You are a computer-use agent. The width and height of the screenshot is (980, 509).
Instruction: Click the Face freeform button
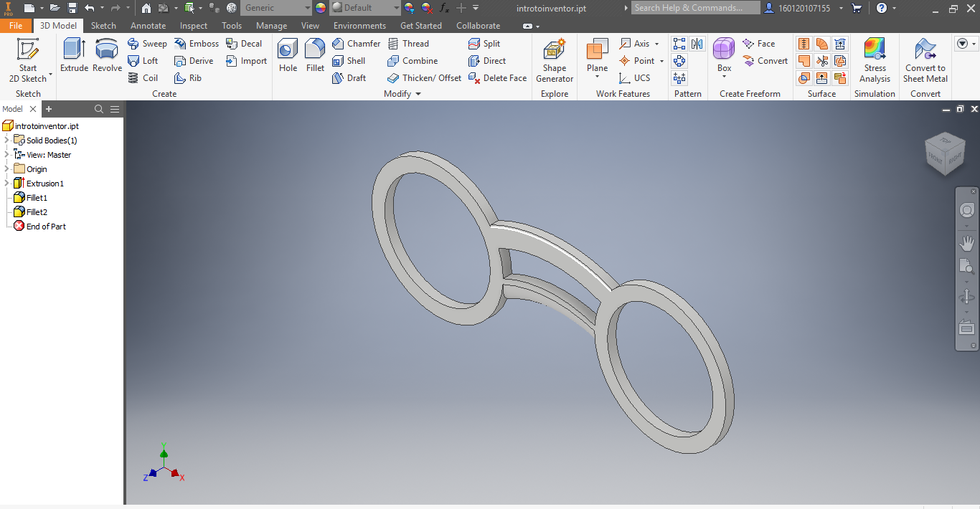pyautogui.click(x=759, y=44)
